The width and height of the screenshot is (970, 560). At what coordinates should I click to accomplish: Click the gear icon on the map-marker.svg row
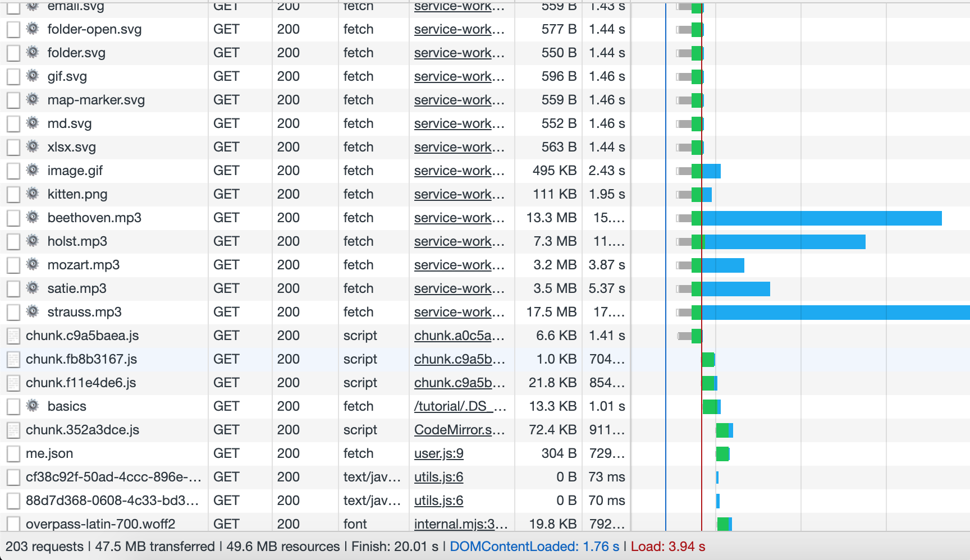coord(33,99)
